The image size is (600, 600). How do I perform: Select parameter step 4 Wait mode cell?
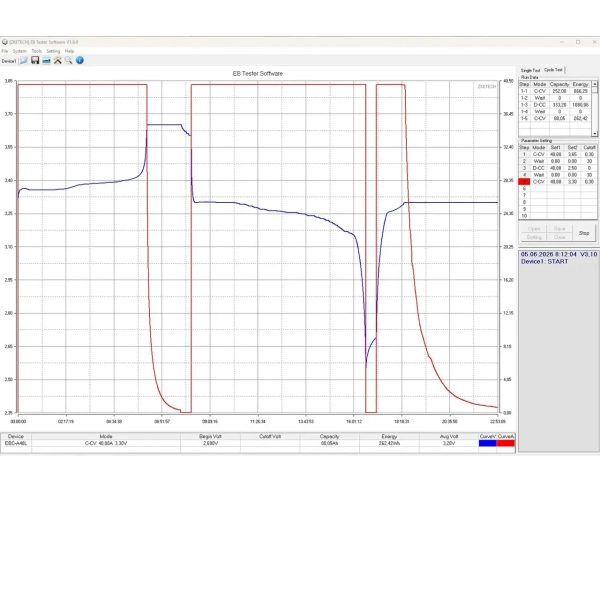(x=538, y=175)
